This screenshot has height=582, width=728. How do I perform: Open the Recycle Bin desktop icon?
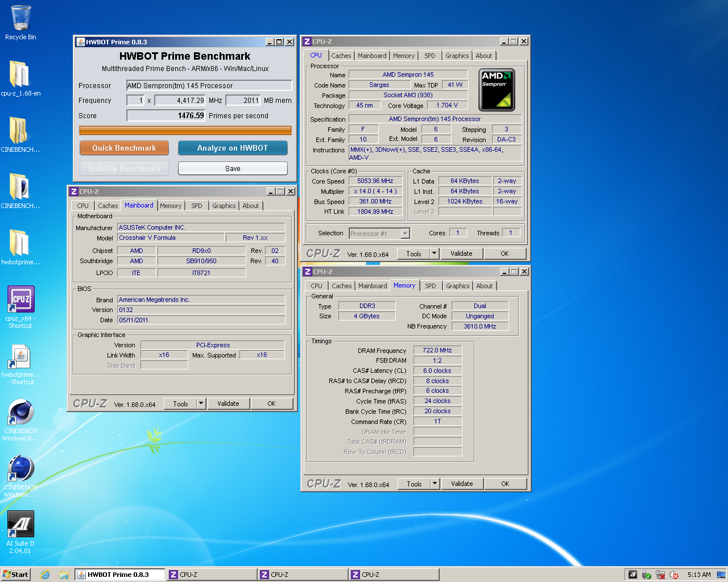pos(20,23)
